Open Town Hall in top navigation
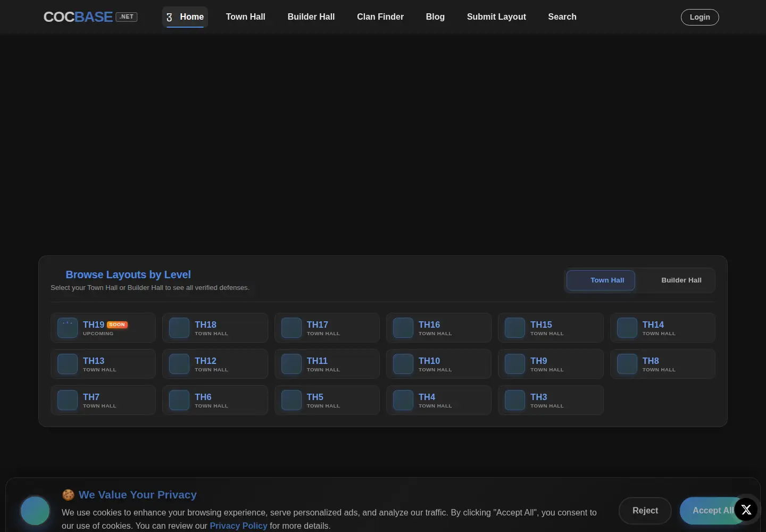Viewport: 766px width, 532px height. point(246,17)
